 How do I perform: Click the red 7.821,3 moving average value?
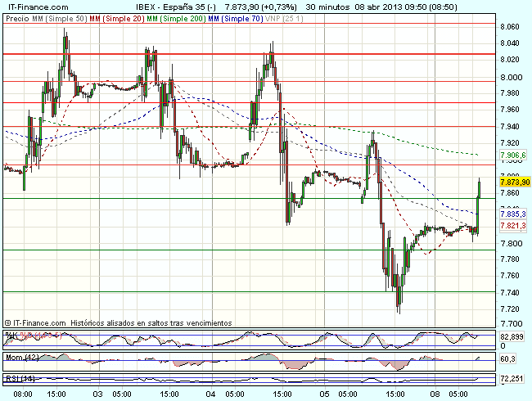click(512, 226)
